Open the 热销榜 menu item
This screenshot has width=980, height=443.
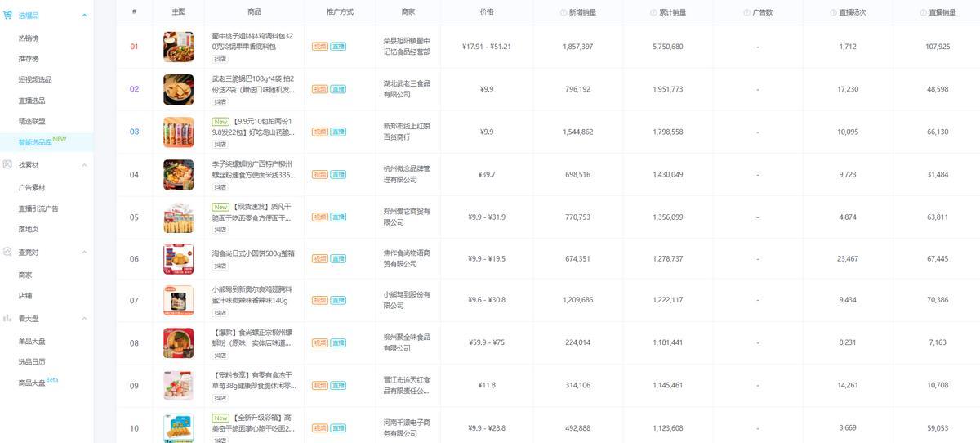(x=29, y=38)
